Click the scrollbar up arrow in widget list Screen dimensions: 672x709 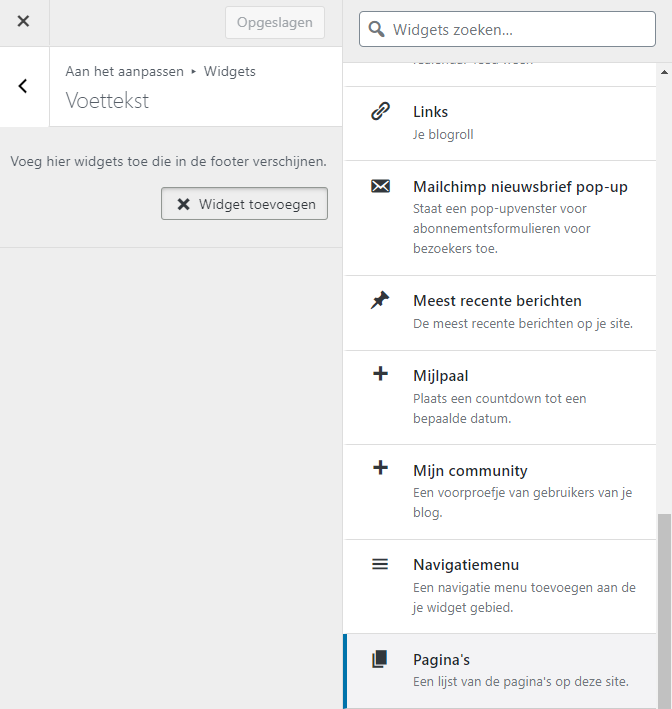point(664,72)
